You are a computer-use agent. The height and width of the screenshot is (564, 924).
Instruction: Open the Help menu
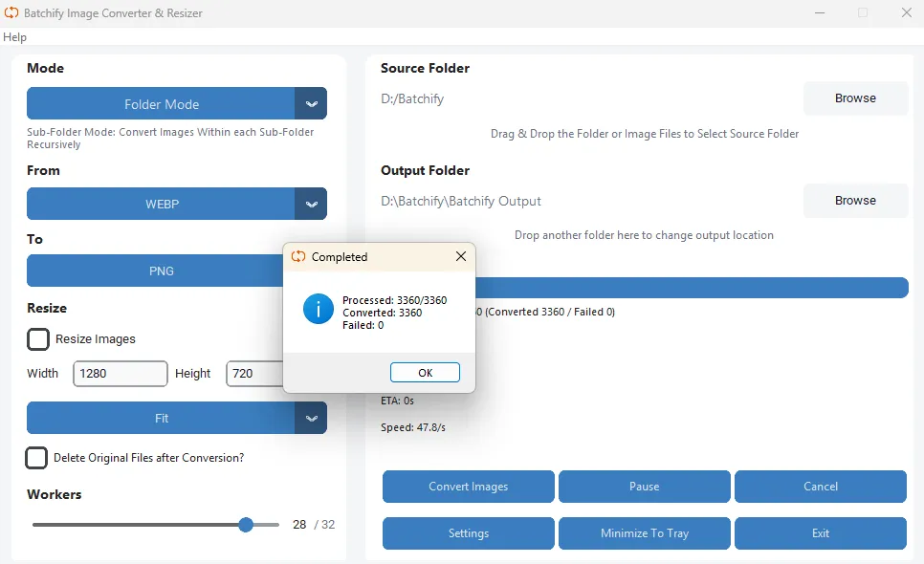click(15, 36)
